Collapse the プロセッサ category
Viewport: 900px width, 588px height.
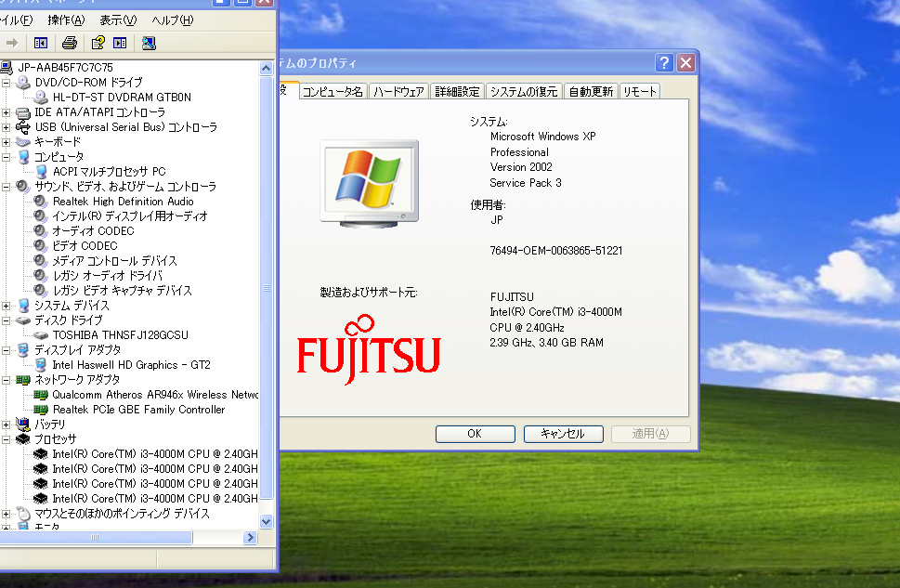(6, 440)
